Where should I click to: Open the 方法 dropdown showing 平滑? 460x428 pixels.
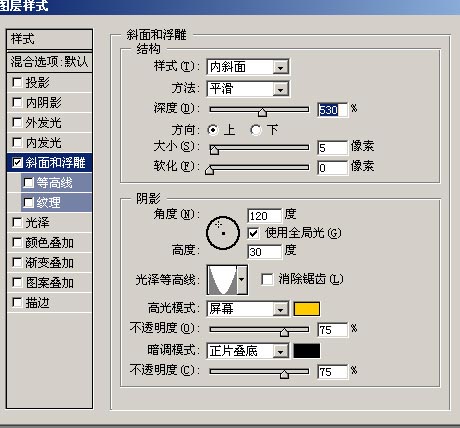point(248,89)
